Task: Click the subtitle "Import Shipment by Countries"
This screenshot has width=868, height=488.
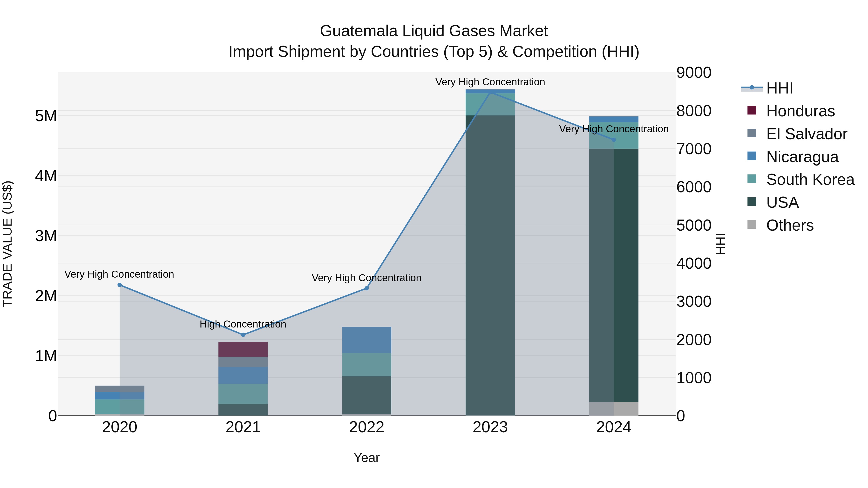Action: (333, 52)
